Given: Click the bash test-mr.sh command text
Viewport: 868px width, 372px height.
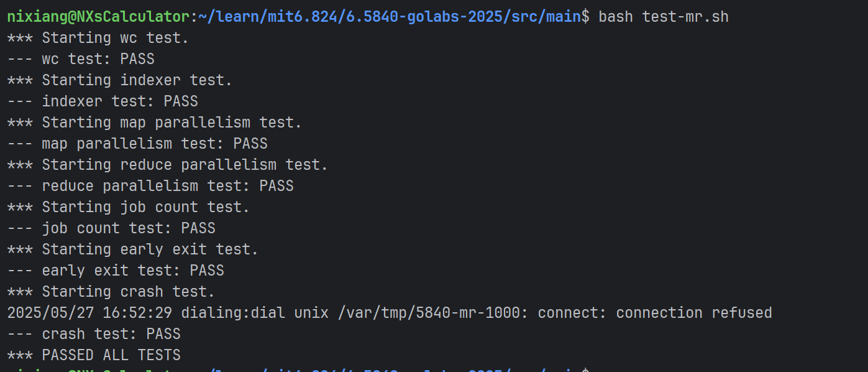Looking at the screenshot, I should pos(664,17).
